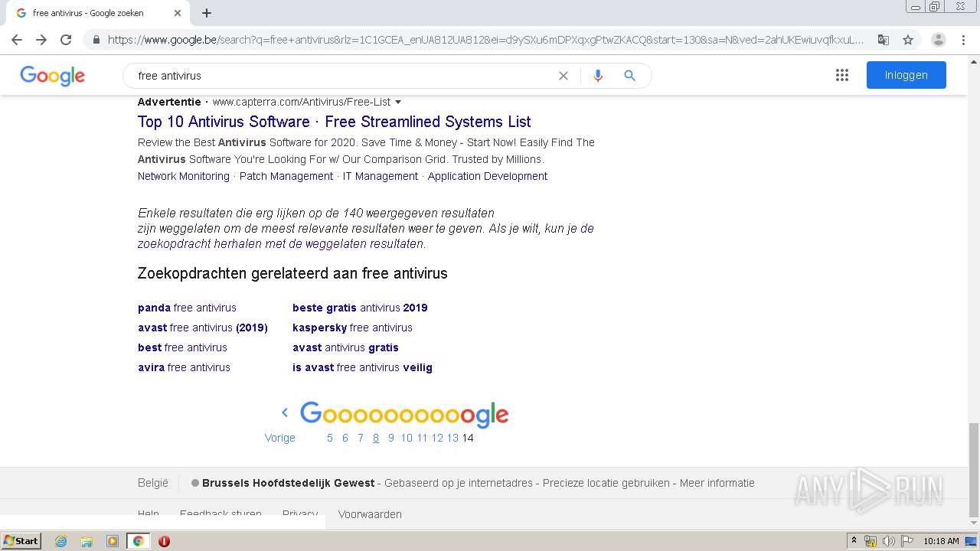Open the Chrome three-dot menu
Screen dimensions: 980x551
(x=963, y=40)
